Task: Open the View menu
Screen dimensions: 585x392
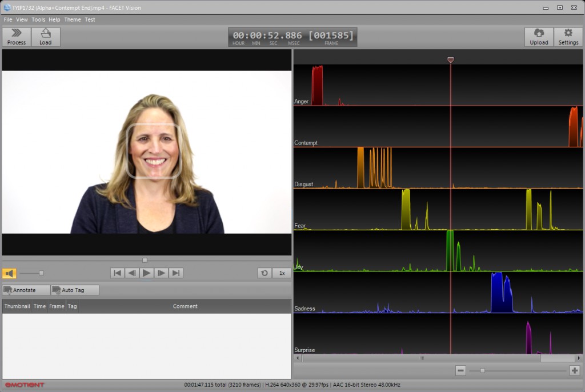Action: [22, 19]
